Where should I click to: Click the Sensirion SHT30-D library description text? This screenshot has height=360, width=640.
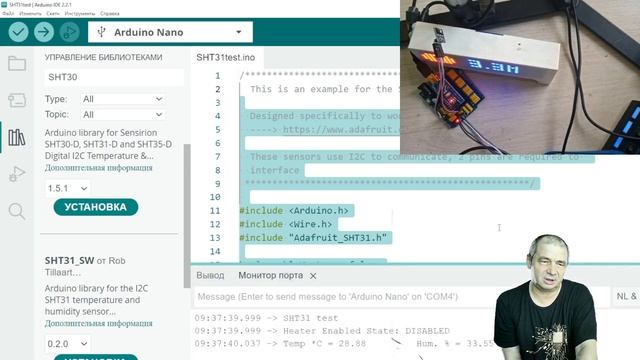coord(108,144)
